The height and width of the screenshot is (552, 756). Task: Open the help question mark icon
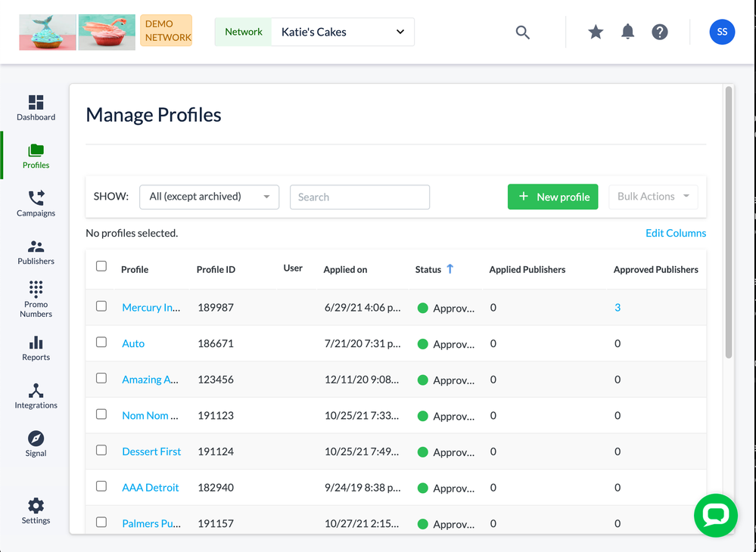660,32
